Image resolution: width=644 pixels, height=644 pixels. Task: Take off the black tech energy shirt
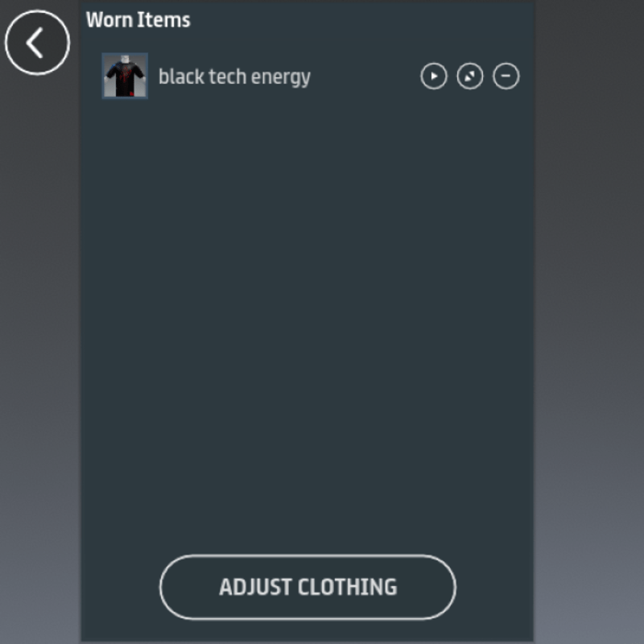coord(506,76)
